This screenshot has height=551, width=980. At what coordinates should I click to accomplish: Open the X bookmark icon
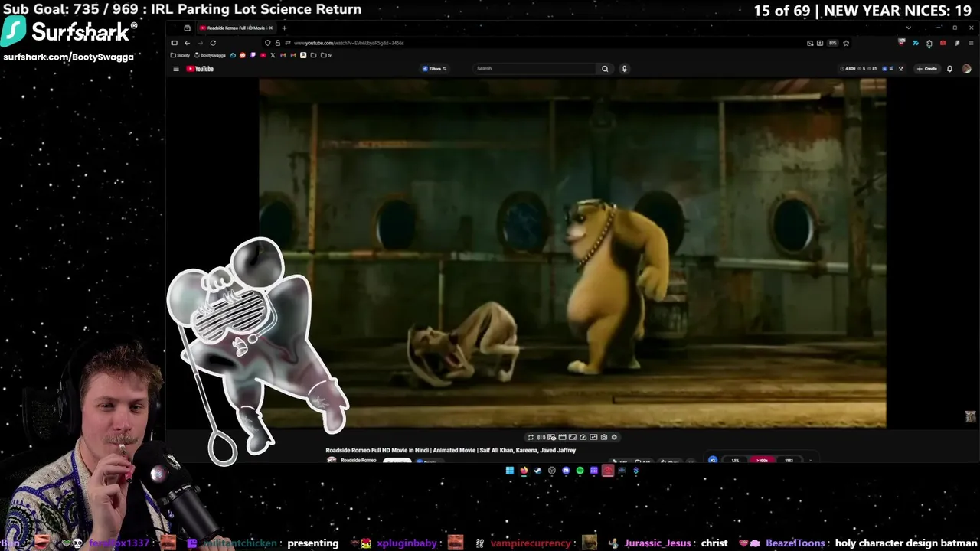[273, 55]
